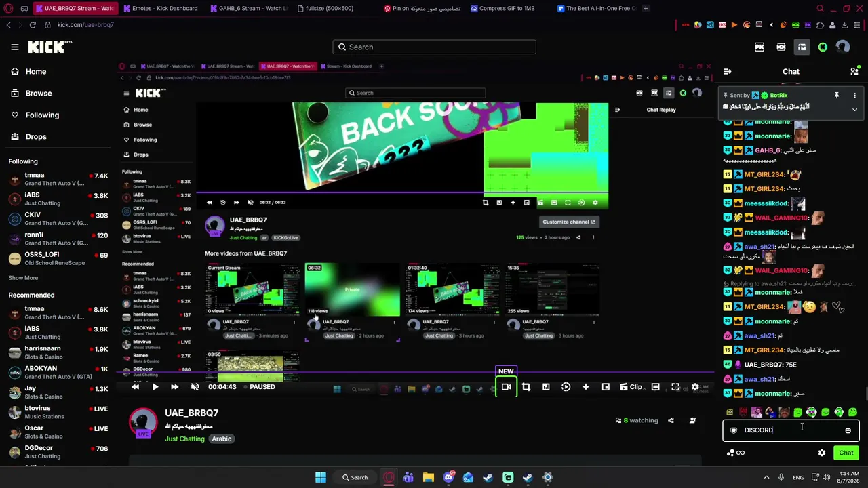The height and width of the screenshot is (488, 868).
Task: Click the autoplay toggle icon in player
Action: coord(566,387)
